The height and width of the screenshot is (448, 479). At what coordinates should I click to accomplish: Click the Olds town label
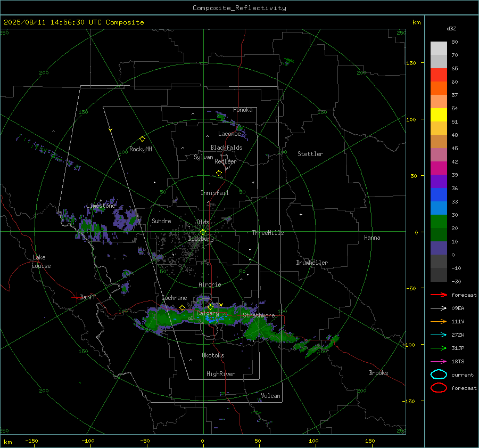203,222
